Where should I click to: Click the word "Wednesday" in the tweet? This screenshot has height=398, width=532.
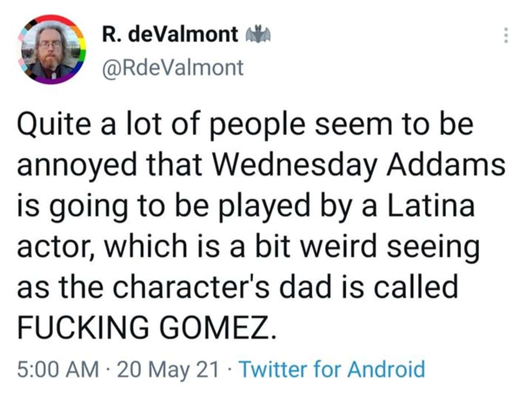[293, 165]
